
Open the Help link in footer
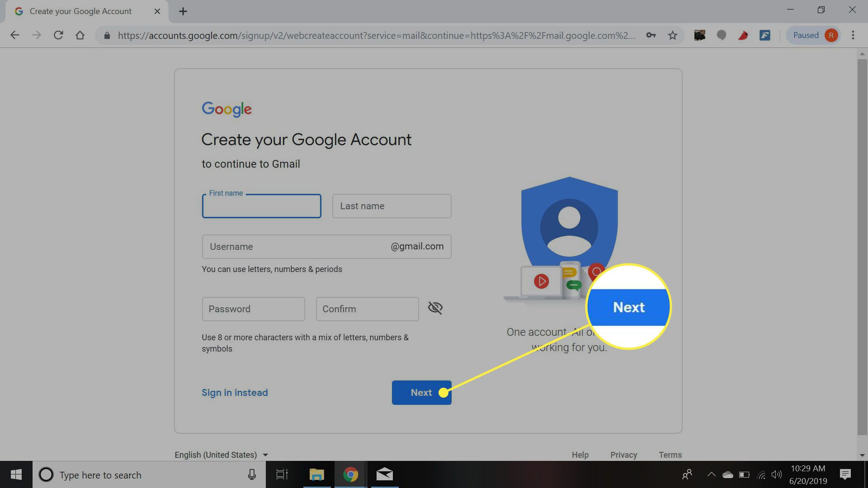pyautogui.click(x=580, y=455)
